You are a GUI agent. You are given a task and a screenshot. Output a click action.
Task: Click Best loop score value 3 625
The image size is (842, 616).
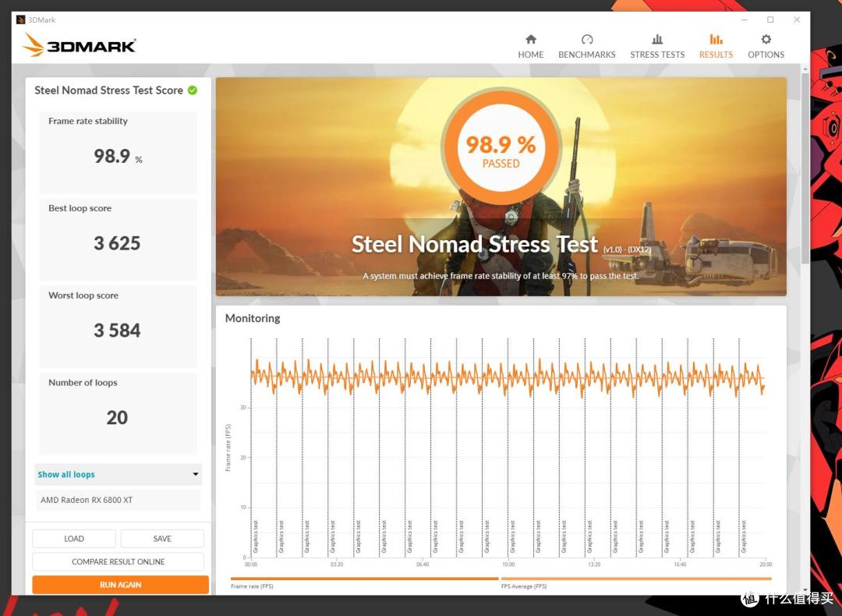pos(117,243)
